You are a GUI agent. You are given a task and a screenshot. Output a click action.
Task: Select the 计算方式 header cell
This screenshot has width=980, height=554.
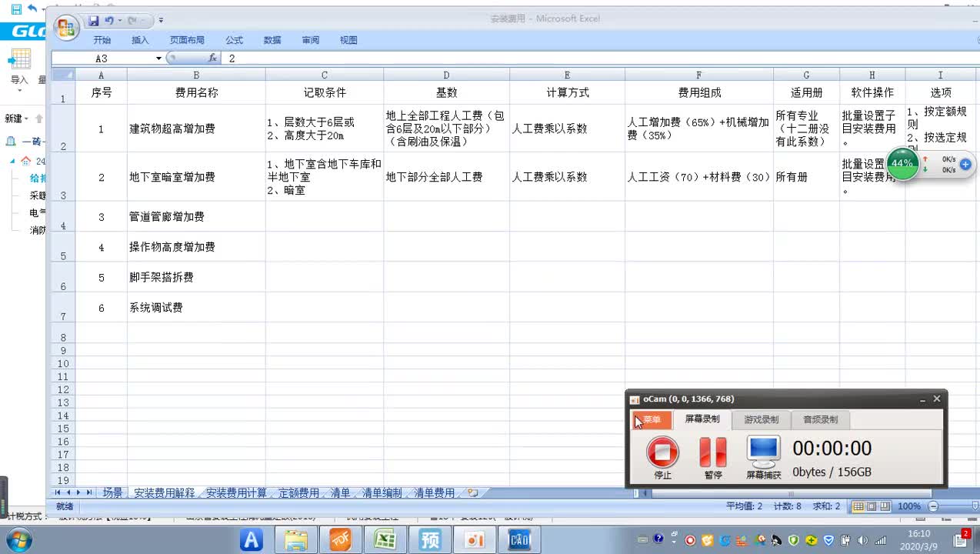(567, 92)
